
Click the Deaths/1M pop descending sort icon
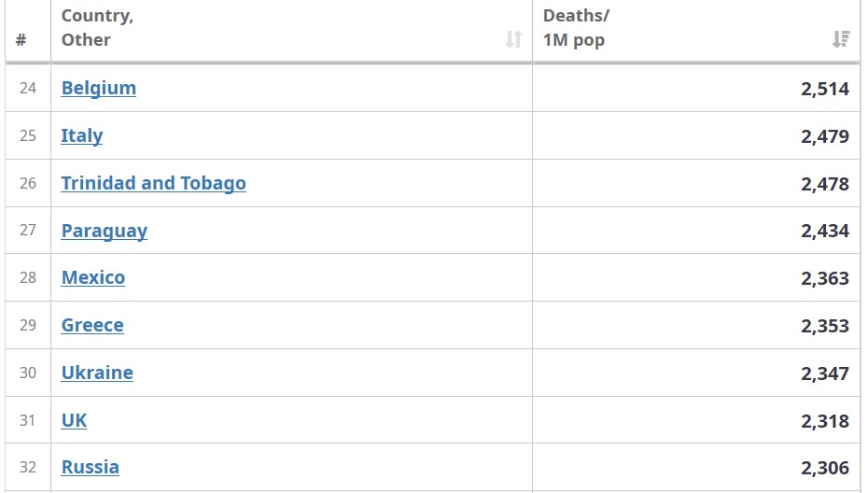[x=841, y=39]
